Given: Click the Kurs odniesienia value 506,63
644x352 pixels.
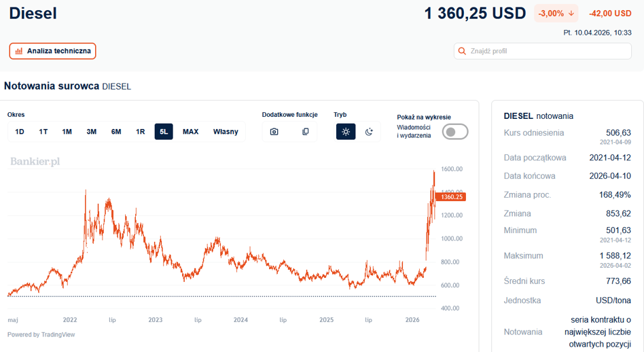Looking at the screenshot, I should [618, 133].
